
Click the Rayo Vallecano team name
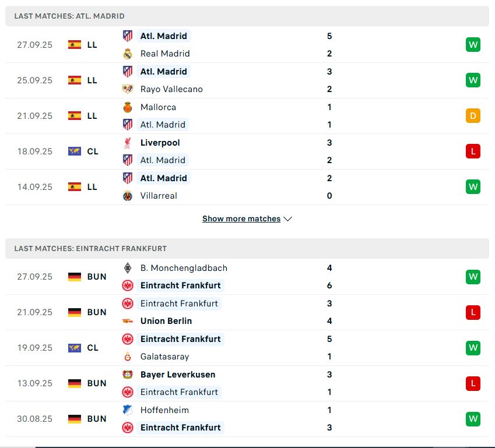tap(171, 89)
